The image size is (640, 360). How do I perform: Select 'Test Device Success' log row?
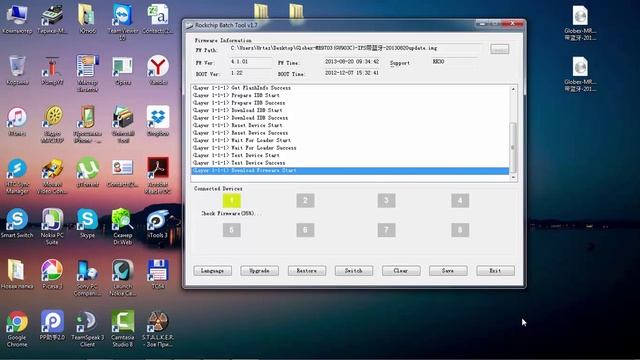(x=351, y=163)
